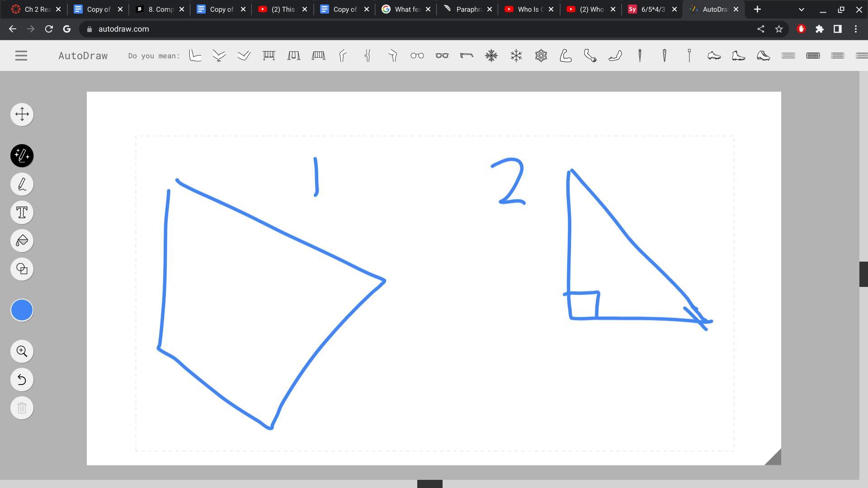Select the Fill bucket tool
Viewport: 868px width, 488px height.
pyautogui.click(x=22, y=241)
